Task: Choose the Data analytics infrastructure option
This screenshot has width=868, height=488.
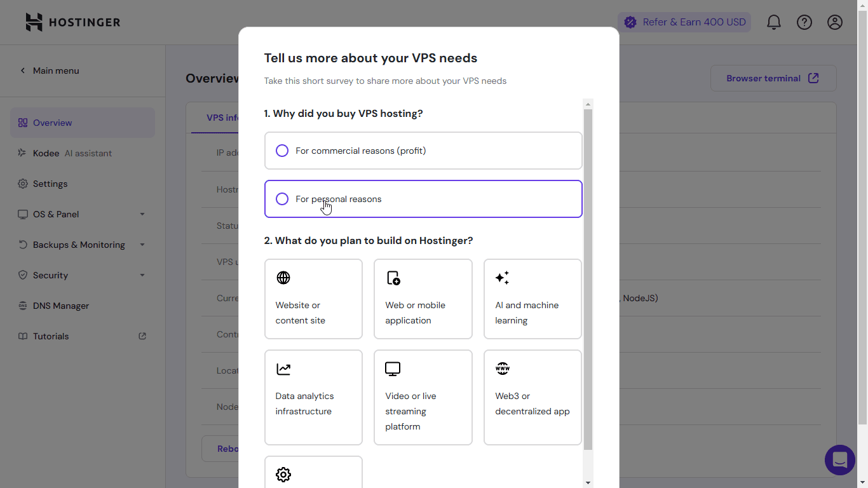Action: coord(313,397)
